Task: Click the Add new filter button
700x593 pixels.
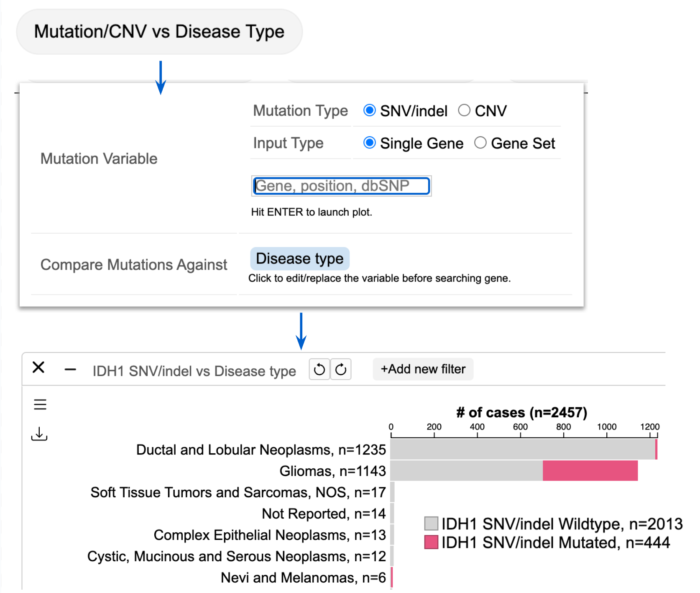Action: (x=423, y=369)
